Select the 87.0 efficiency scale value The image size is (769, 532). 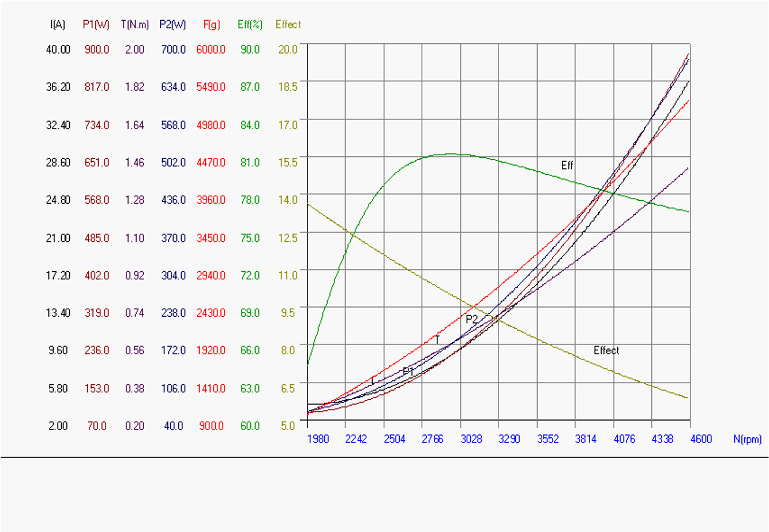[x=250, y=87]
